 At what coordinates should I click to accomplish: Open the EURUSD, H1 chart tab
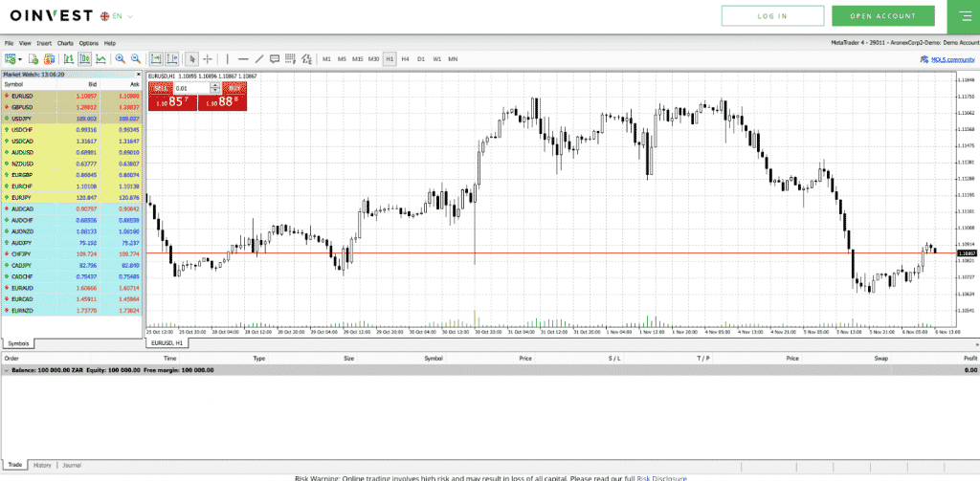point(167,343)
